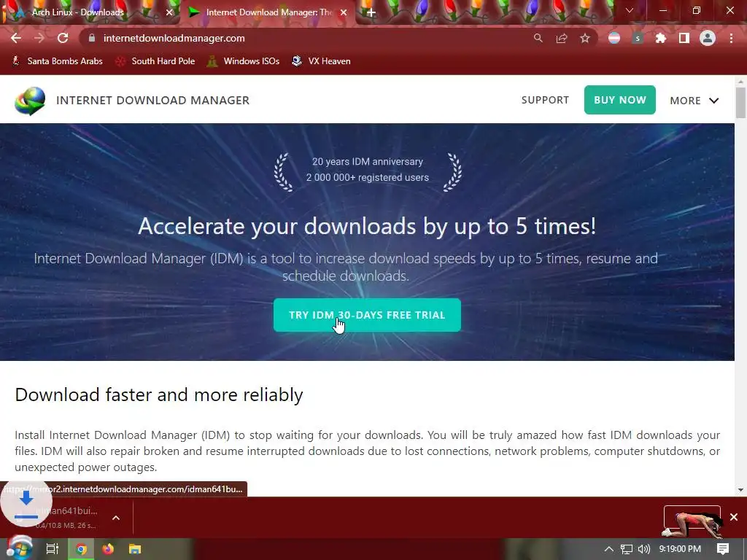Open volume control tray icon
Viewport: 747px width, 560px height.
[643, 549]
